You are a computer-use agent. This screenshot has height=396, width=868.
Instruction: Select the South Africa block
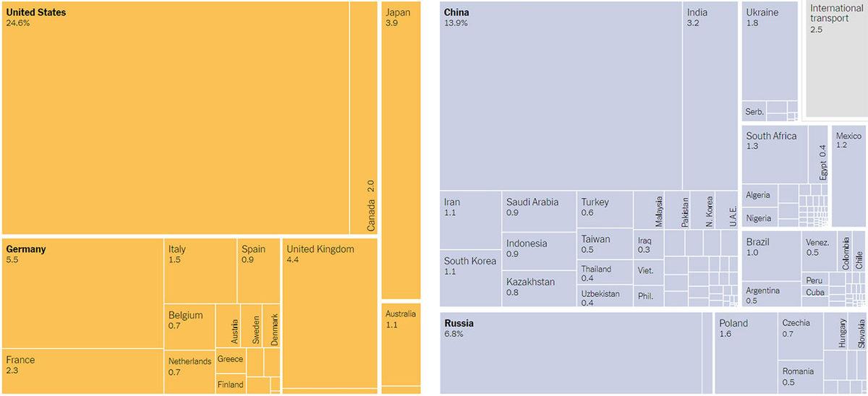774,155
